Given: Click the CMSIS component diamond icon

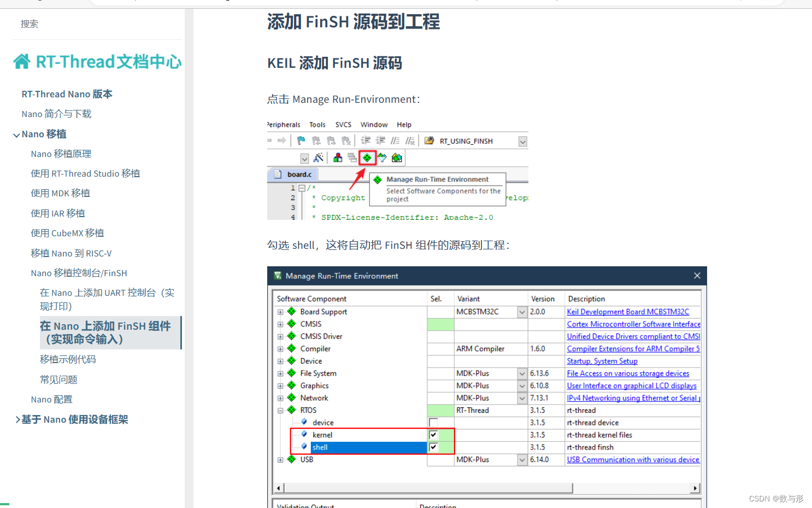Looking at the screenshot, I should point(292,324).
